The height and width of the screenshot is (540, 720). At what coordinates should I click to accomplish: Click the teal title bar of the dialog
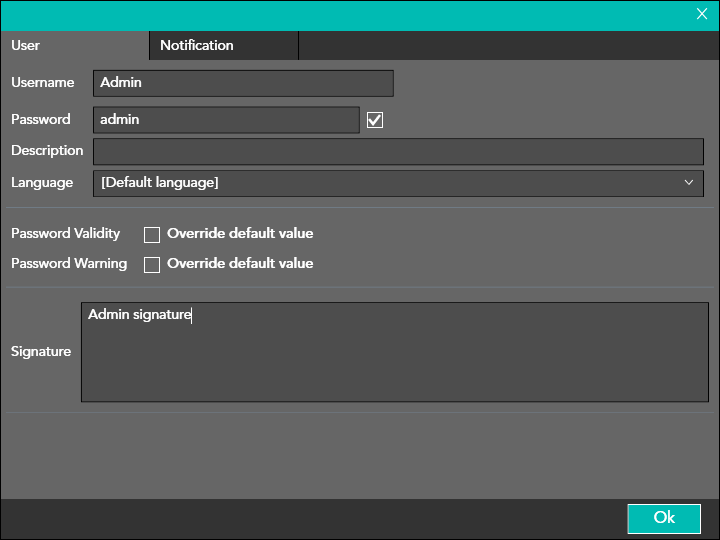click(340, 14)
